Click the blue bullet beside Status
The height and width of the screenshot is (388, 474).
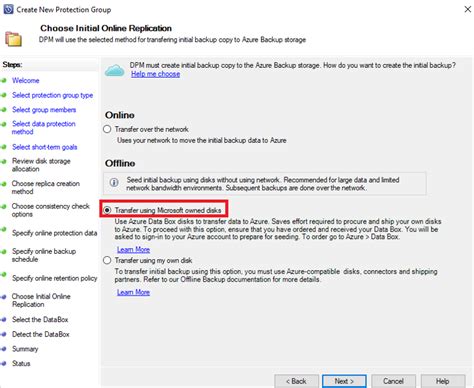[4, 363]
